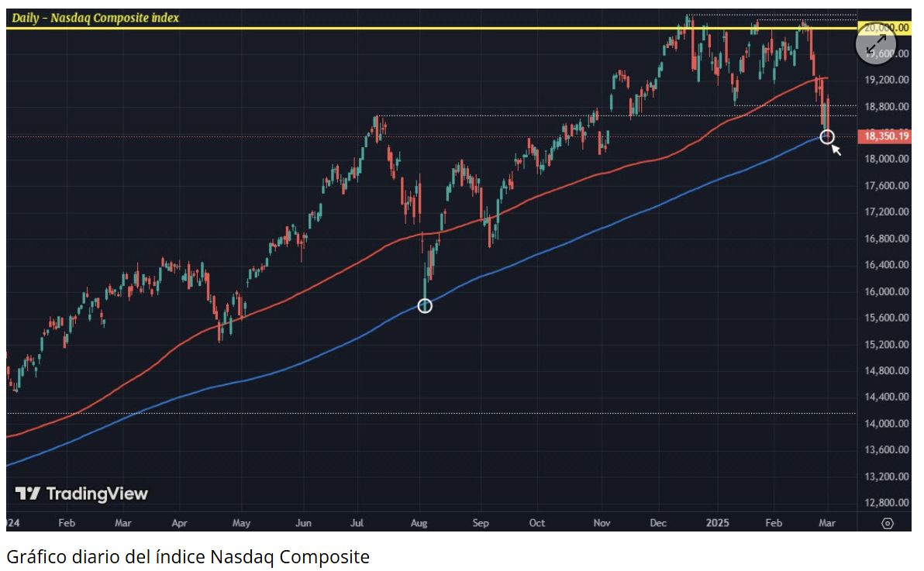Click the 'Feb' label at left of time axis
This screenshot has height=571, width=924.
66,523
